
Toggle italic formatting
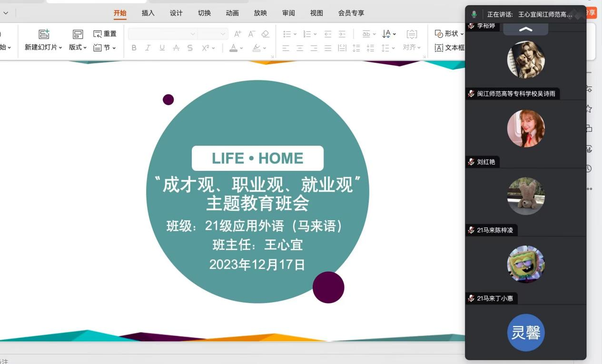pyautogui.click(x=148, y=48)
